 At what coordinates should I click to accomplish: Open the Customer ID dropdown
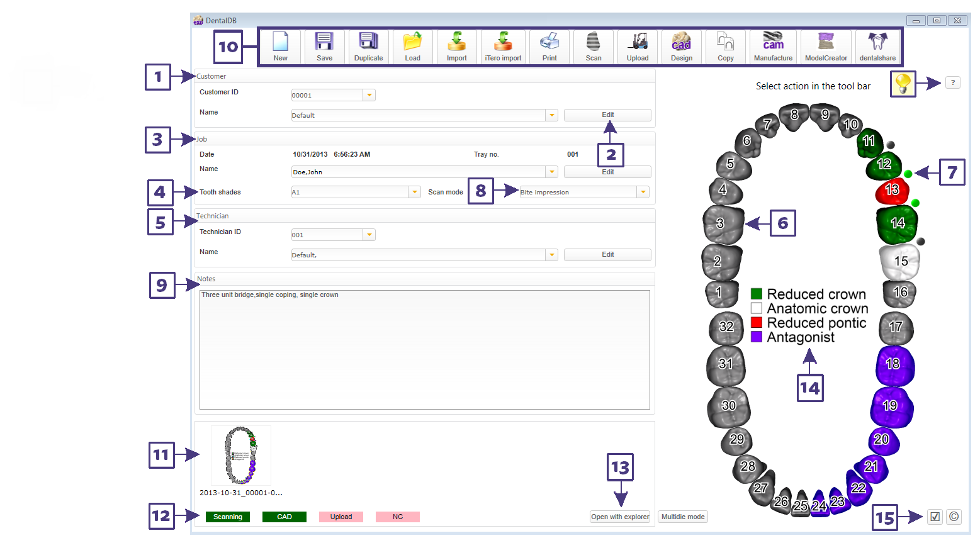(x=369, y=95)
